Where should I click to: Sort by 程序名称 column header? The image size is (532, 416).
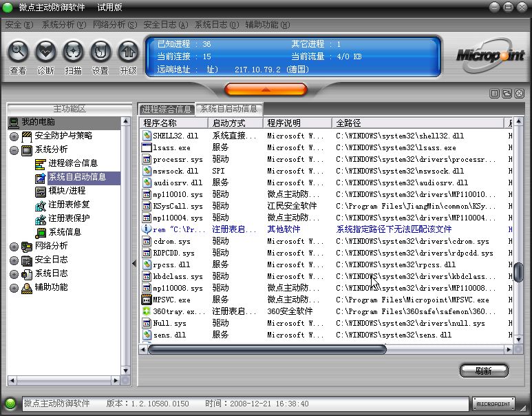pos(173,123)
